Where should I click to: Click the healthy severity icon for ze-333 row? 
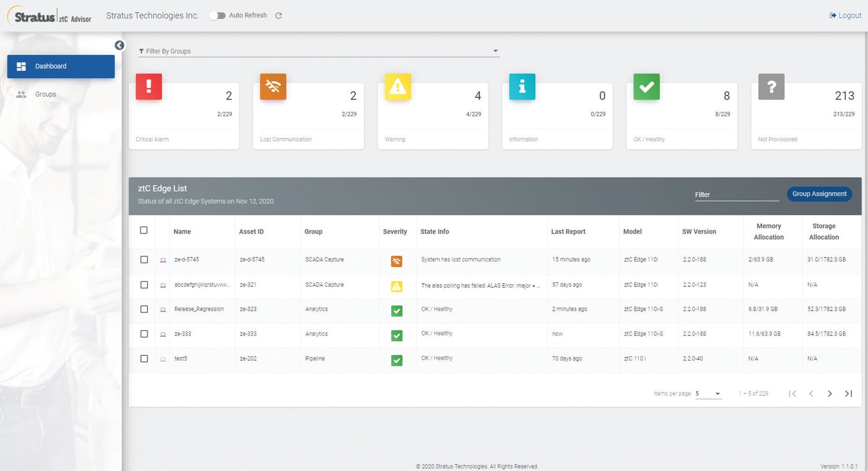[396, 336]
